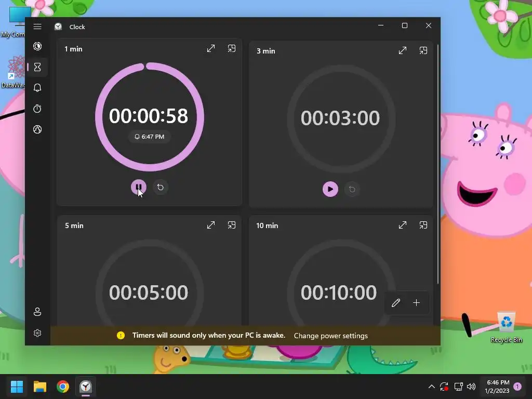
Task: Click the 3 min timer title
Action: (x=265, y=51)
